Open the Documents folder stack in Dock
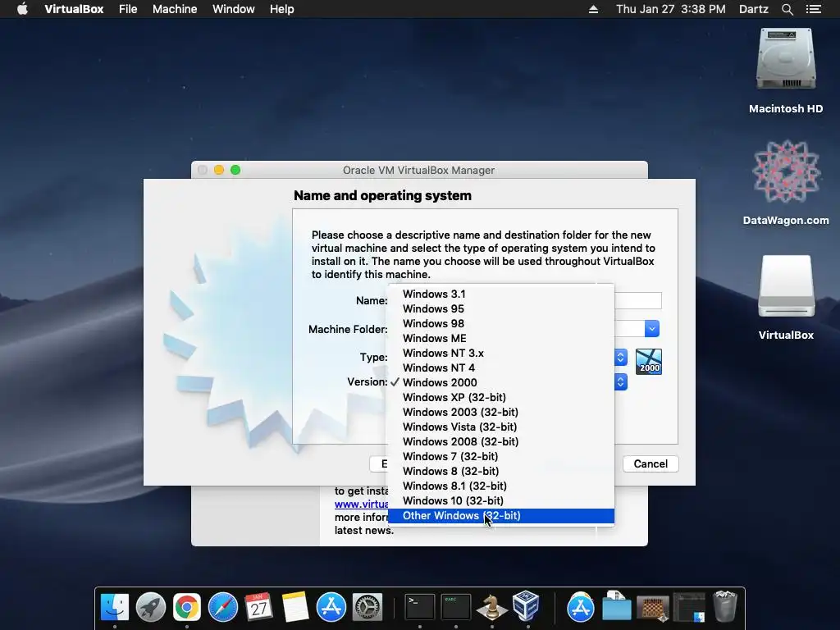Viewport: 840px width, 630px height. tap(617, 606)
